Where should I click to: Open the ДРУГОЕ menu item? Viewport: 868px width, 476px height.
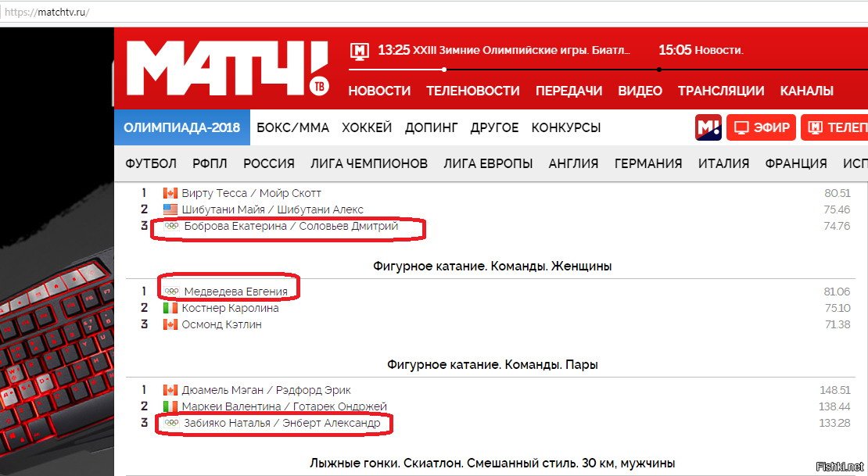click(x=494, y=128)
